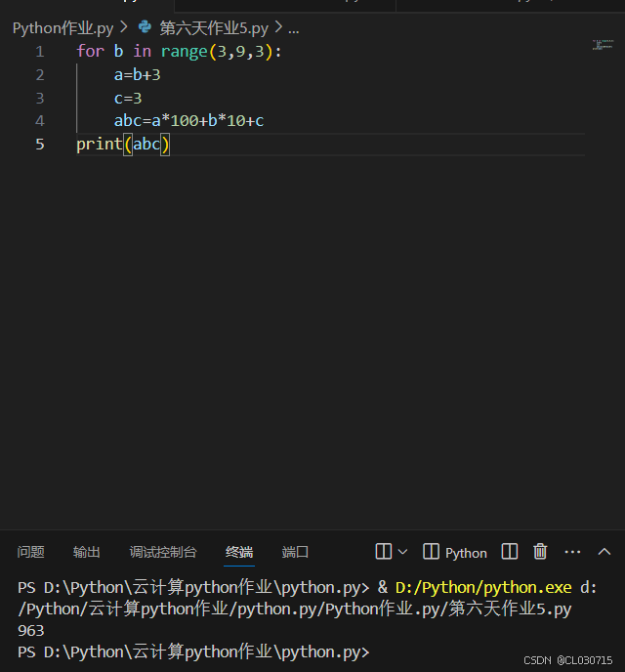Kill terminal with the trash icon

tap(540, 552)
